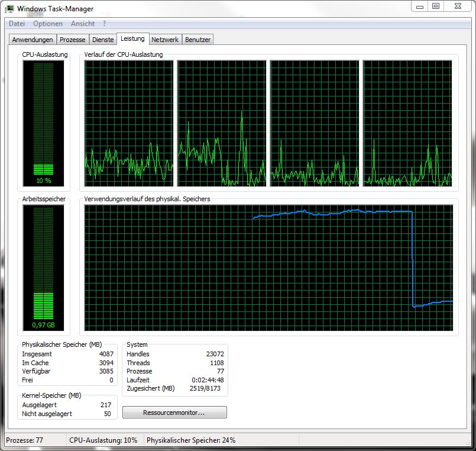
Task: Click the Kernel-Speicher (MB) heading
Action: click(x=51, y=395)
